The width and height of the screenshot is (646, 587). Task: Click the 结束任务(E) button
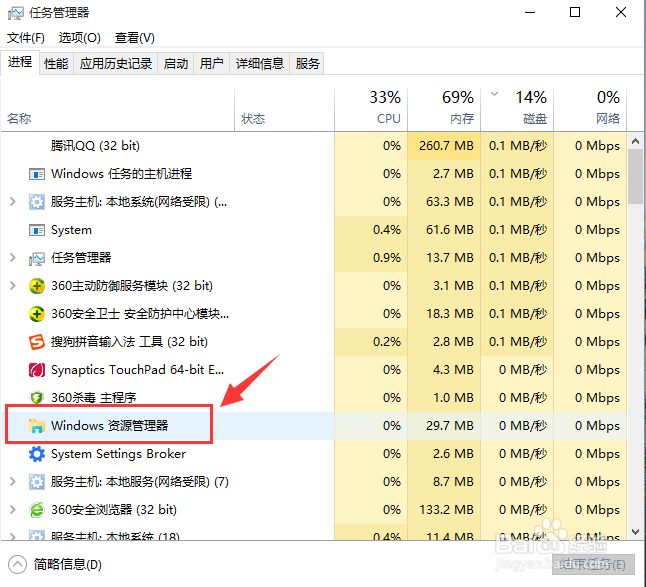click(x=593, y=564)
